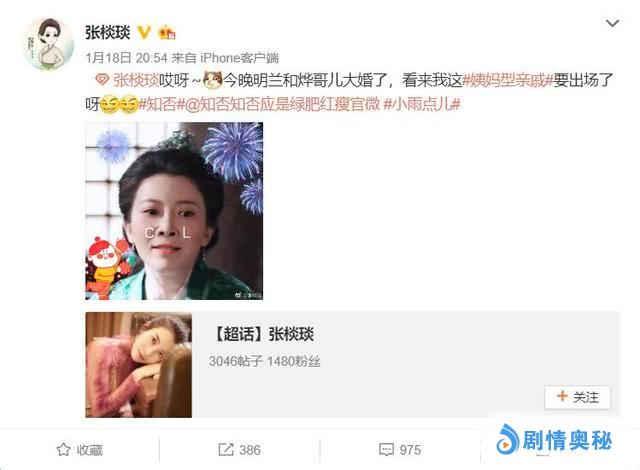Open @知否知否应是绿肥红瘦官微 mention
This screenshot has height=470, width=640.
pyautogui.click(x=282, y=104)
